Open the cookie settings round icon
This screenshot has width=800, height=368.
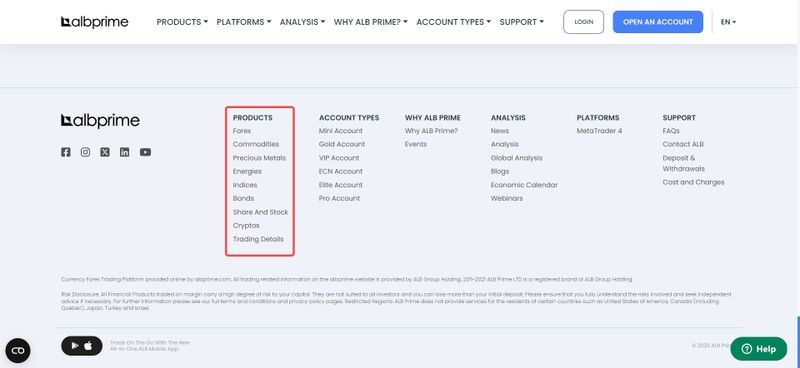pos(18,351)
